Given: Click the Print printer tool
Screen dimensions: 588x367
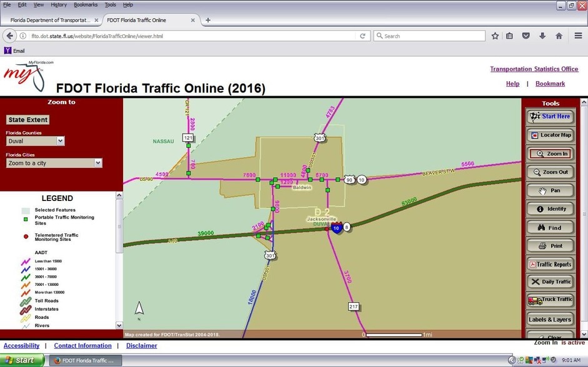Looking at the screenshot, I should click(551, 246).
